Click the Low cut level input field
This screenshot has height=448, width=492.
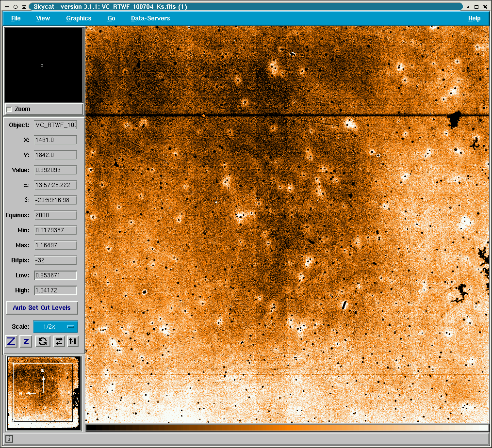click(x=55, y=275)
